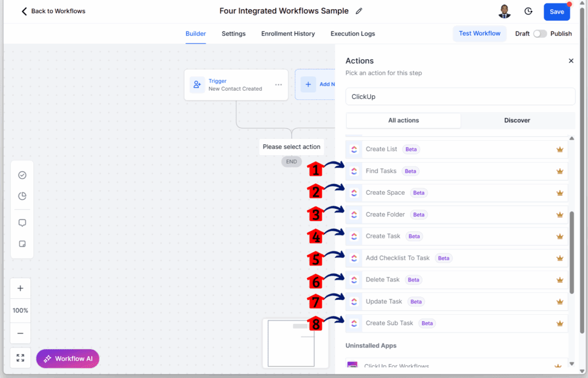Click the crown icon on Update Task row
This screenshot has width=588, height=378.
click(560, 302)
